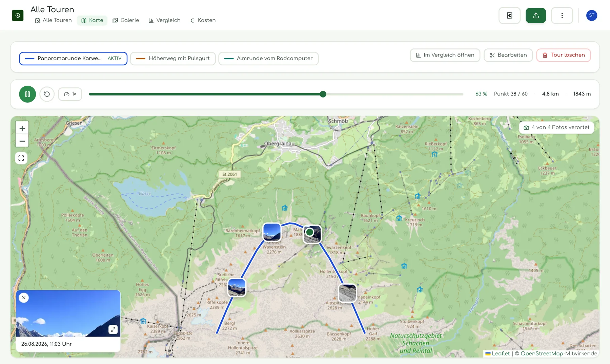Expand the photo preview to full size
The height and width of the screenshot is (364, 610).
point(113,329)
